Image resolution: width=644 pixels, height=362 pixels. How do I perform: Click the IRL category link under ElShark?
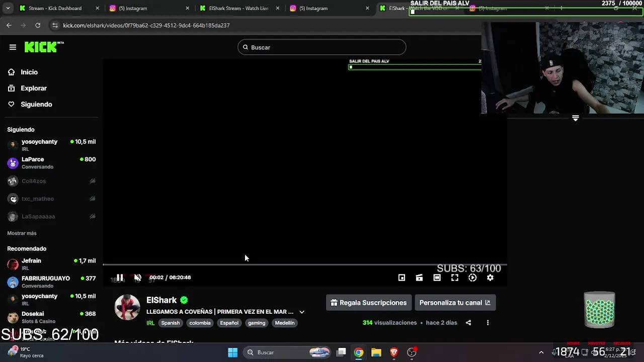click(150, 323)
